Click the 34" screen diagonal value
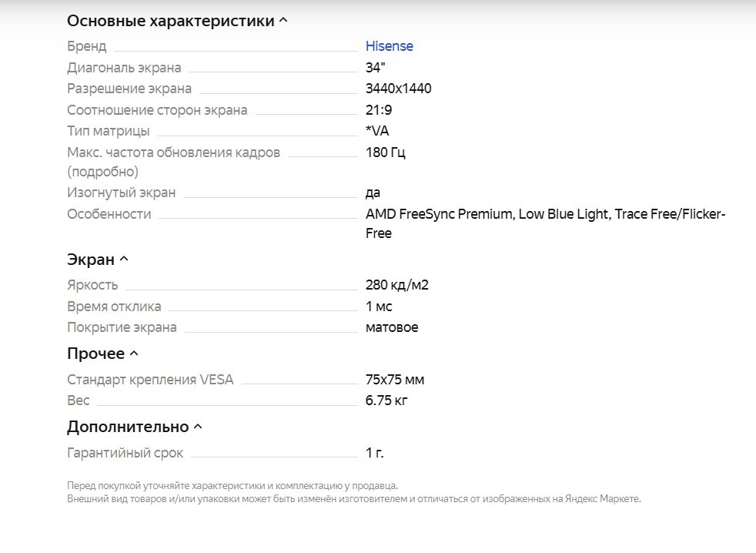Screen dimensions: 756x553 tap(375, 67)
